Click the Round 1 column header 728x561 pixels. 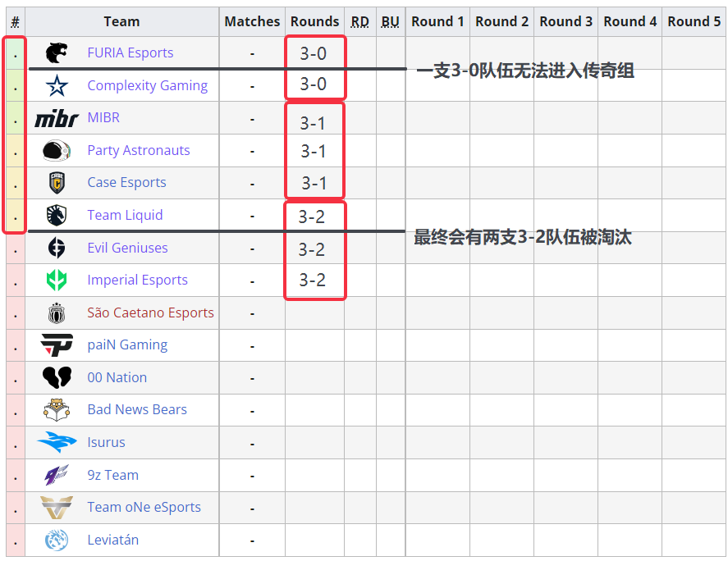[437, 22]
